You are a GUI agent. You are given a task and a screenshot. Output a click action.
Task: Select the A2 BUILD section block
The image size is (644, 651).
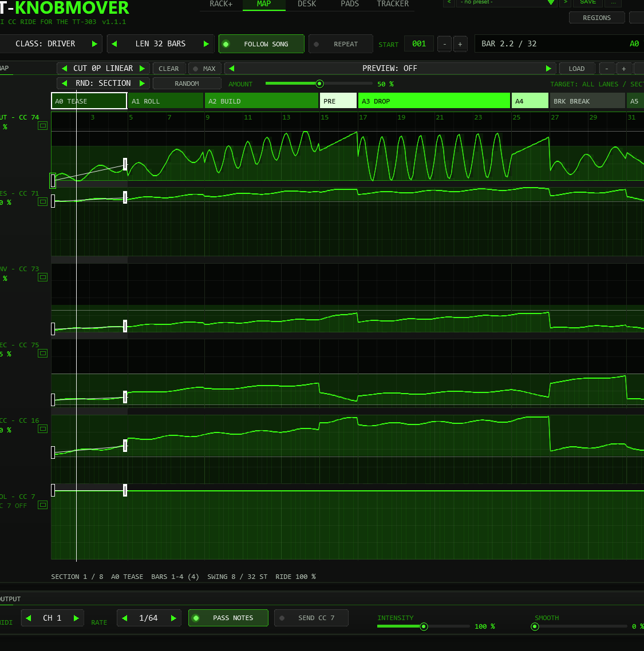(262, 101)
